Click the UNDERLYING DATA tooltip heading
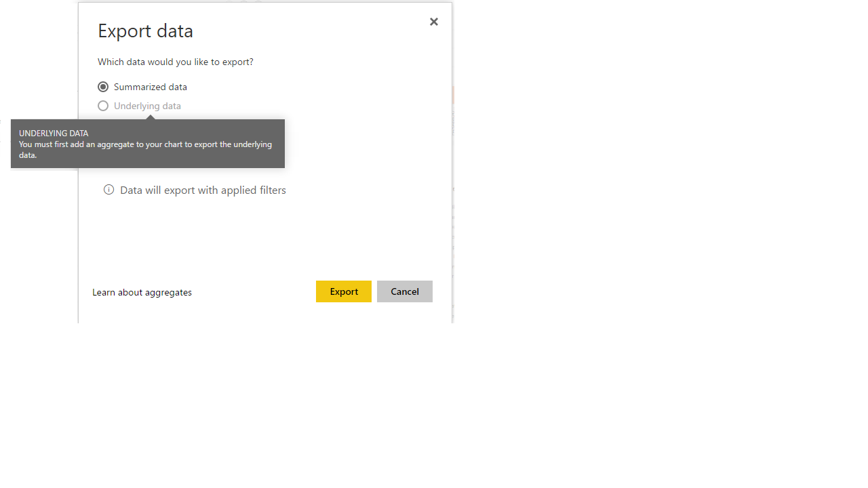 [x=54, y=134]
